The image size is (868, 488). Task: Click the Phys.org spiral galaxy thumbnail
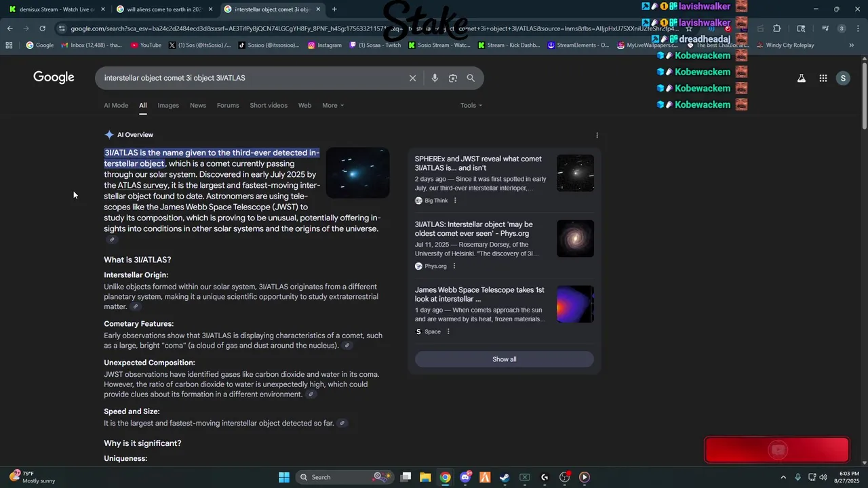coord(575,239)
